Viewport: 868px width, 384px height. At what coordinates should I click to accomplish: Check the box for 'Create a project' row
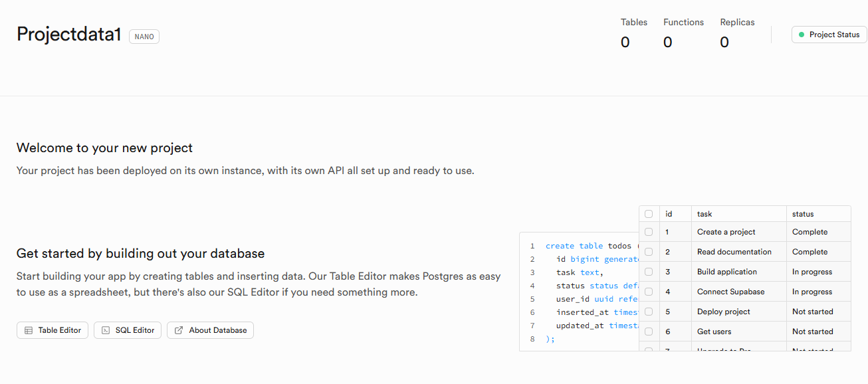click(649, 232)
